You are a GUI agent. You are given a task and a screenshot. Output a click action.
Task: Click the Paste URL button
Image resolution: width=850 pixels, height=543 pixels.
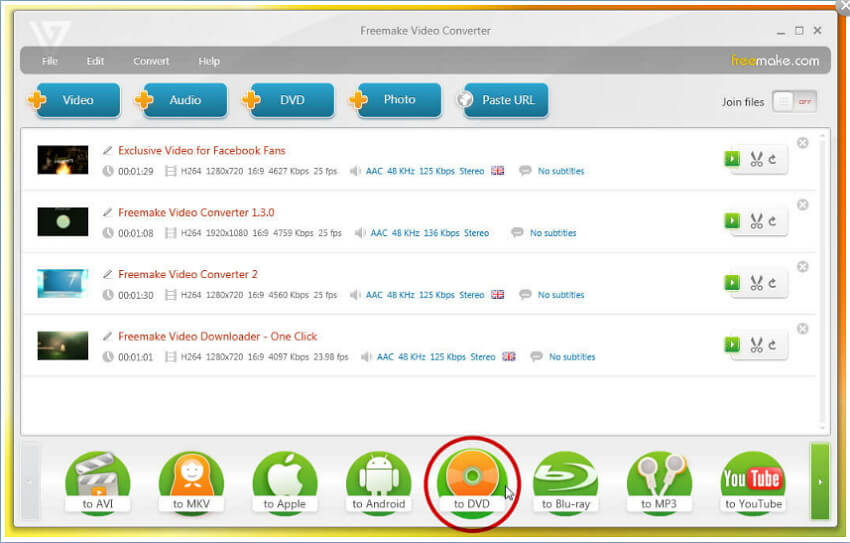[502, 100]
